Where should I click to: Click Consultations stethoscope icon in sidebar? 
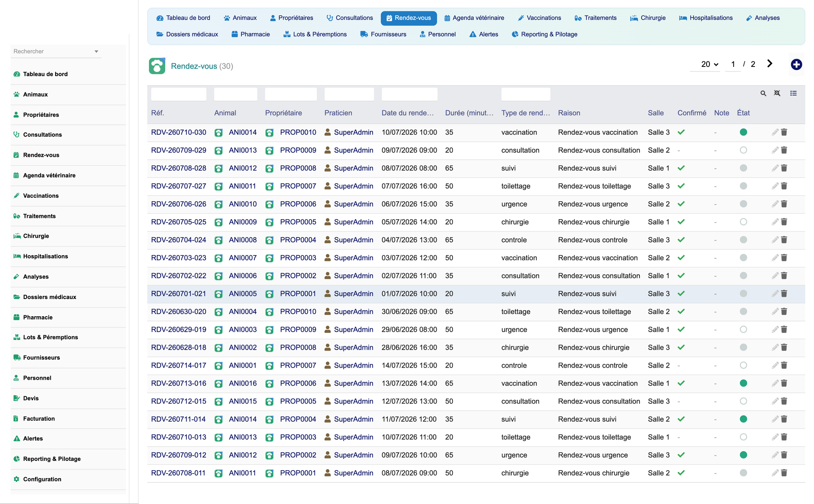pos(17,135)
